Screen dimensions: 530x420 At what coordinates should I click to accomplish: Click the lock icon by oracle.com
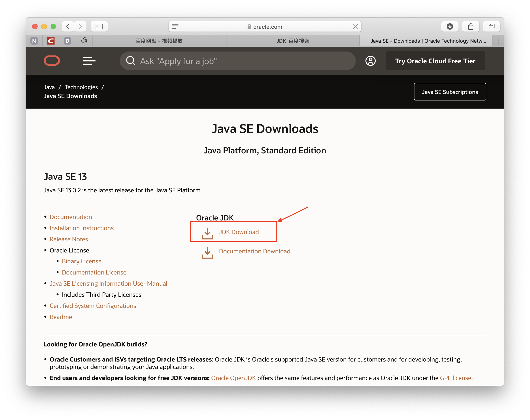click(x=249, y=26)
